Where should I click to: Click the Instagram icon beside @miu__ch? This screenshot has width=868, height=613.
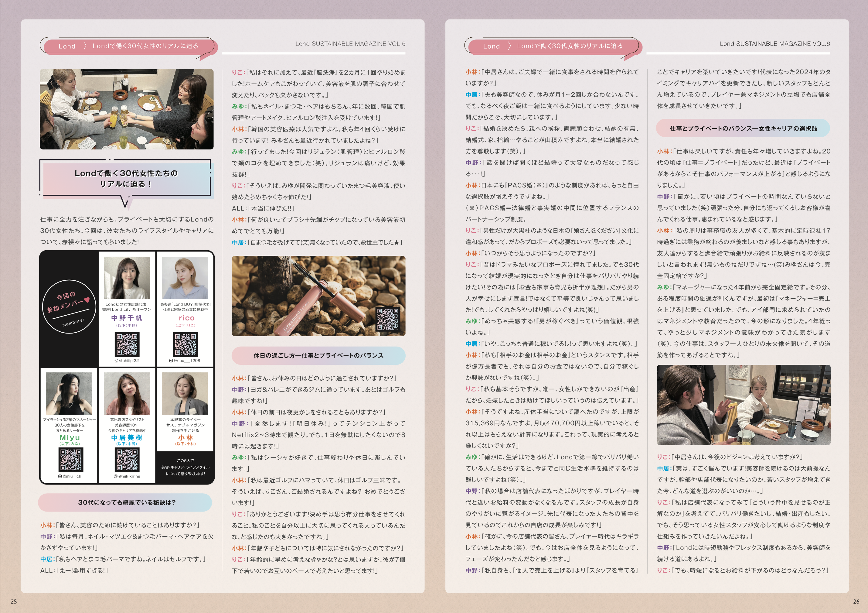[x=60, y=477]
